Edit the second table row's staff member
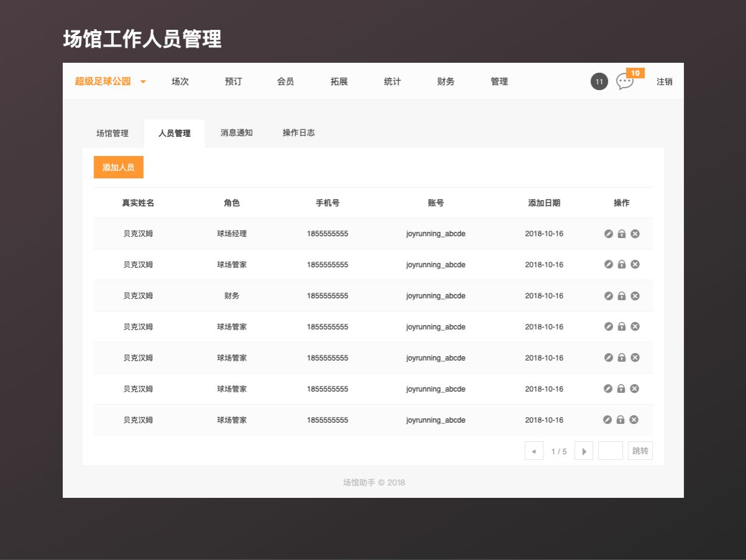This screenshot has height=560, width=746. 609,264
